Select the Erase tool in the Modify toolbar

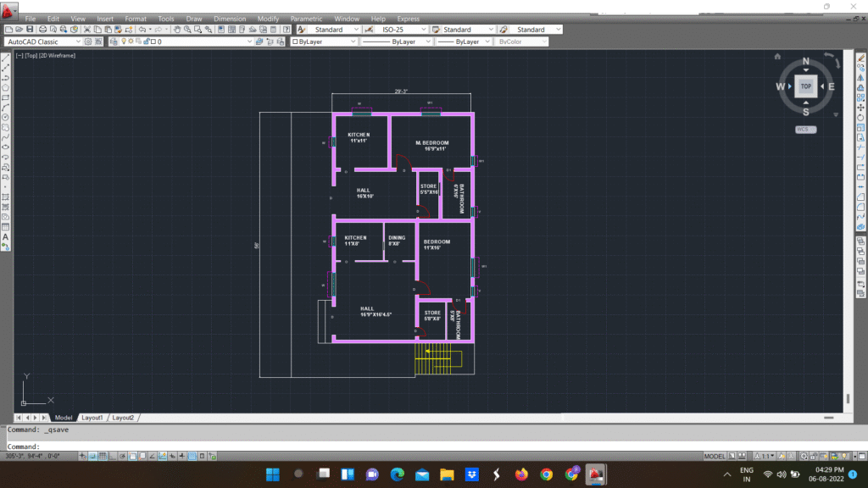[861, 58]
